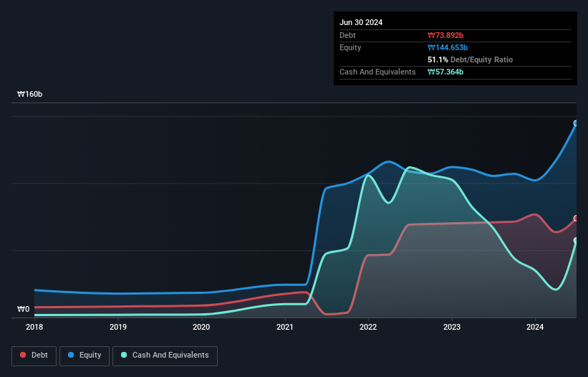The width and height of the screenshot is (588, 377).
Task: Toggle the Equity series legend button
Action: pyautogui.click(x=85, y=355)
